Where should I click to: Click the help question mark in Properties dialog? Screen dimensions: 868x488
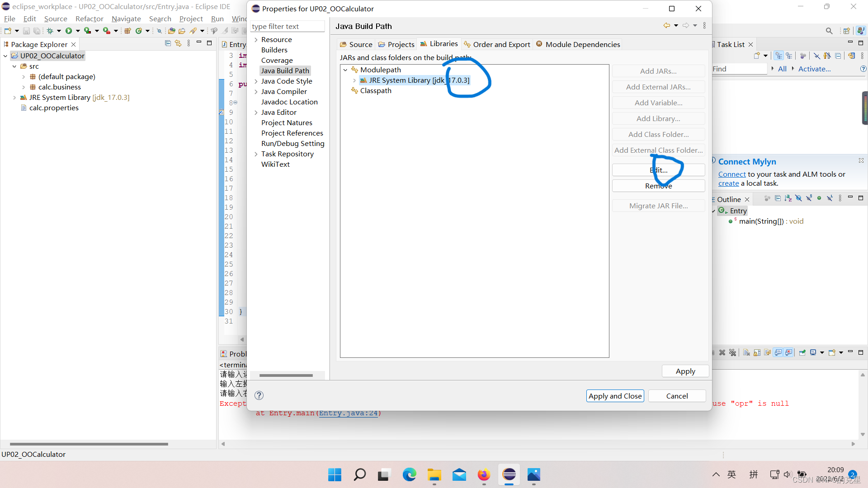tap(259, 395)
